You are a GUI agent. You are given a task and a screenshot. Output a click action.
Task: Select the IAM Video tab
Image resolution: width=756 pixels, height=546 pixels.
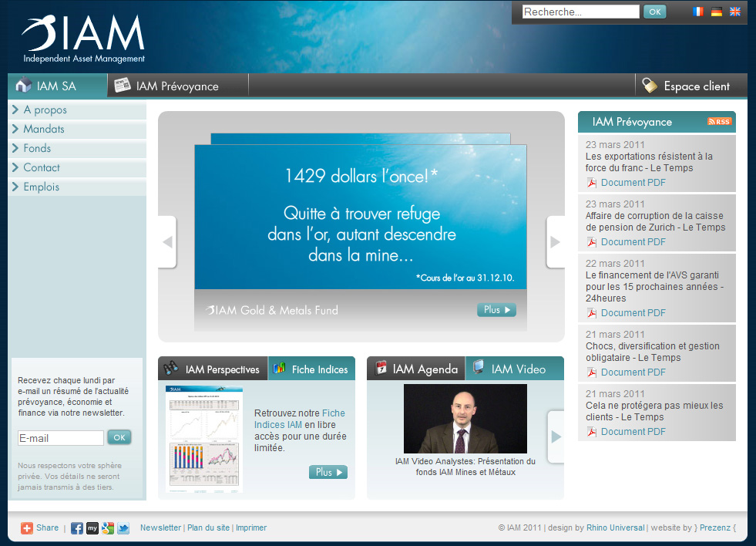point(515,369)
